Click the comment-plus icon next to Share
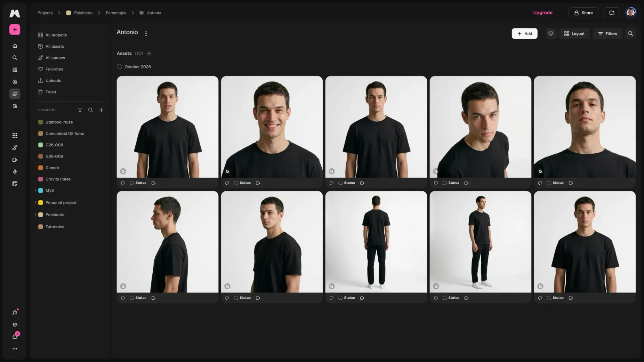The width and height of the screenshot is (644, 362). (x=612, y=13)
